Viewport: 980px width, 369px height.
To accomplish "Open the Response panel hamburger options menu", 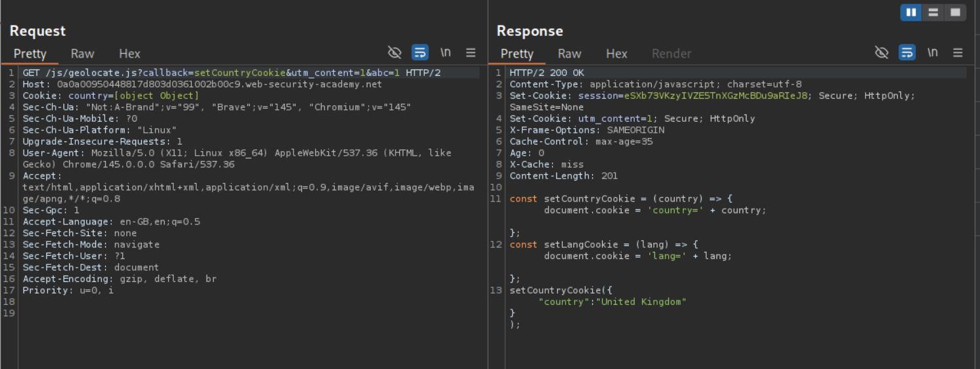I will click(x=958, y=53).
